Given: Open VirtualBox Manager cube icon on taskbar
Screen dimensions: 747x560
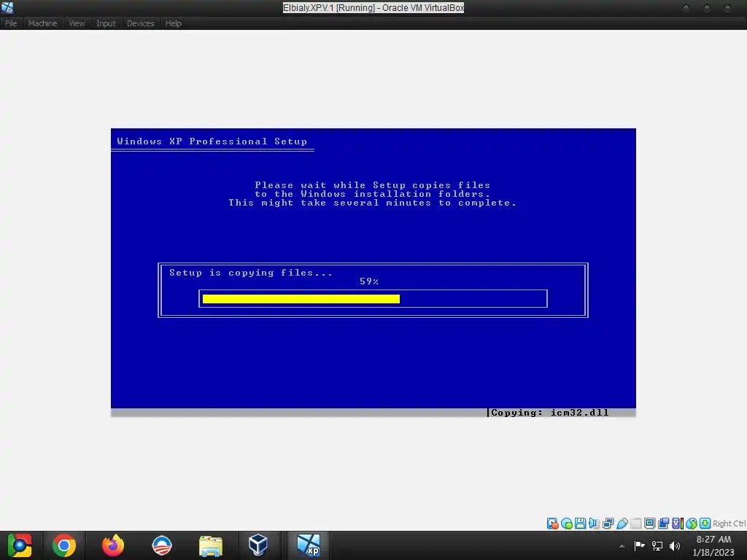Looking at the screenshot, I should (258, 545).
